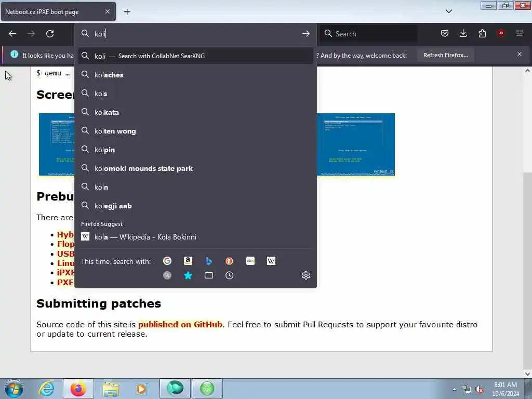Choose the gray SearXNG one-off search engine
Viewport: 532px width, 399px height.
(x=167, y=275)
